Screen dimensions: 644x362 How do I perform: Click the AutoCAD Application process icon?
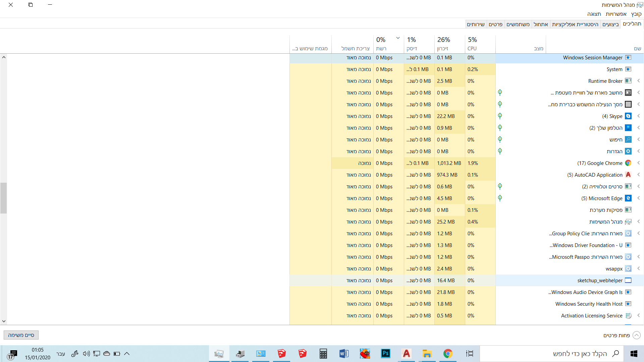(628, 175)
